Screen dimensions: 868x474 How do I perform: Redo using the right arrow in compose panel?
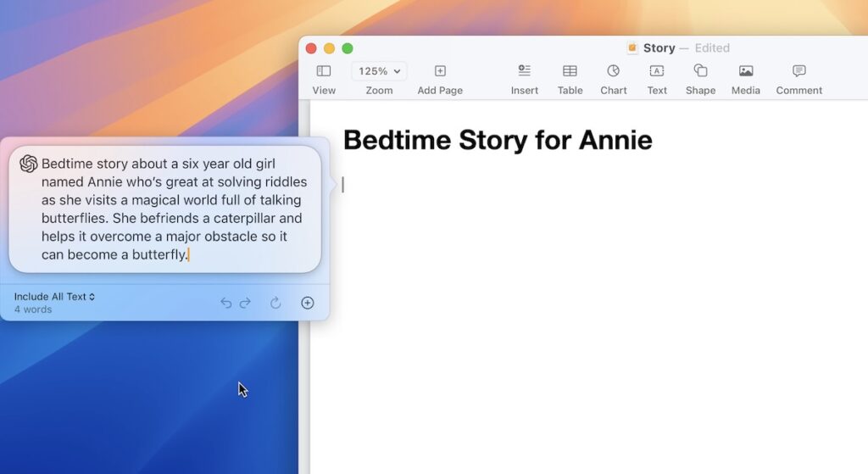pyautogui.click(x=245, y=303)
